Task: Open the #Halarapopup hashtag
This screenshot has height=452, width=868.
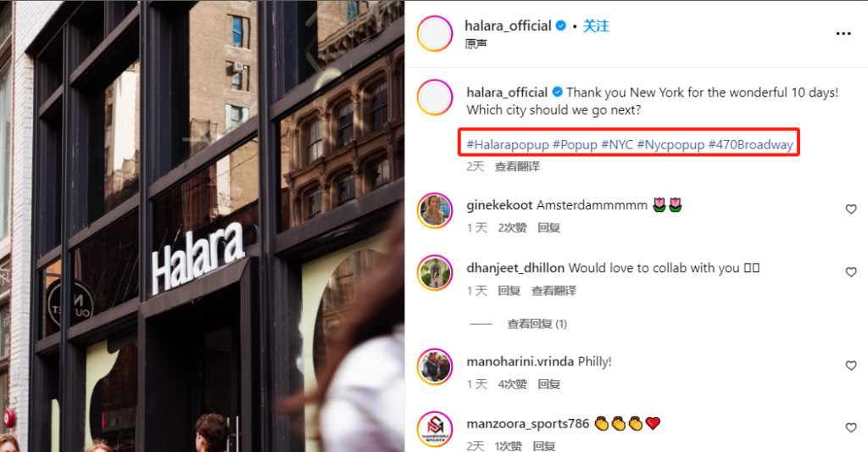Action: (x=508, y=144)
